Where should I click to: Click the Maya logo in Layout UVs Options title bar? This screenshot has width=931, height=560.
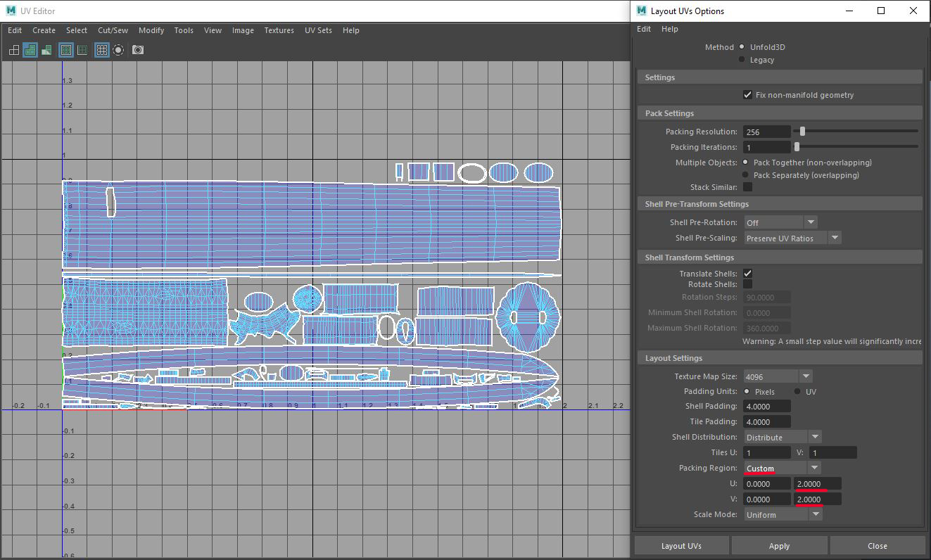[640, 11]
